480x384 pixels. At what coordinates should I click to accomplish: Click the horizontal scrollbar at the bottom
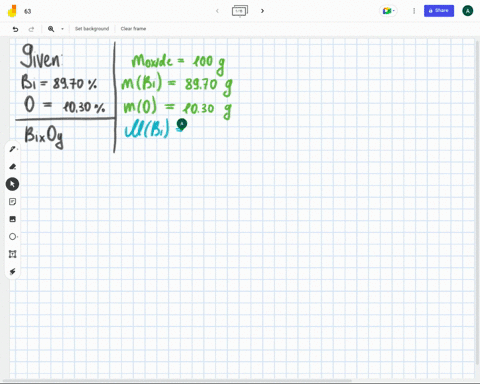pyautogui.click(x=177, y=380)
